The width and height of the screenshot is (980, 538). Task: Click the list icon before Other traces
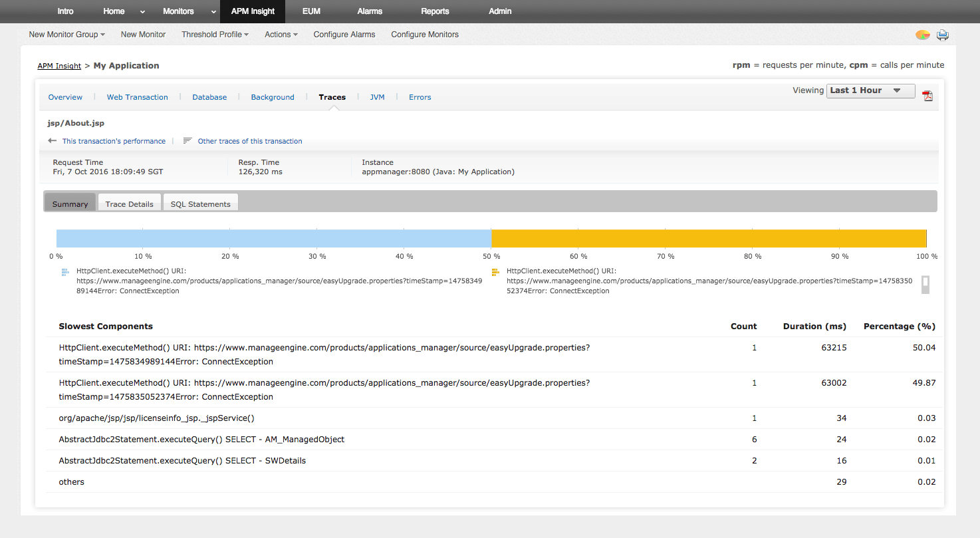[187, 141]
